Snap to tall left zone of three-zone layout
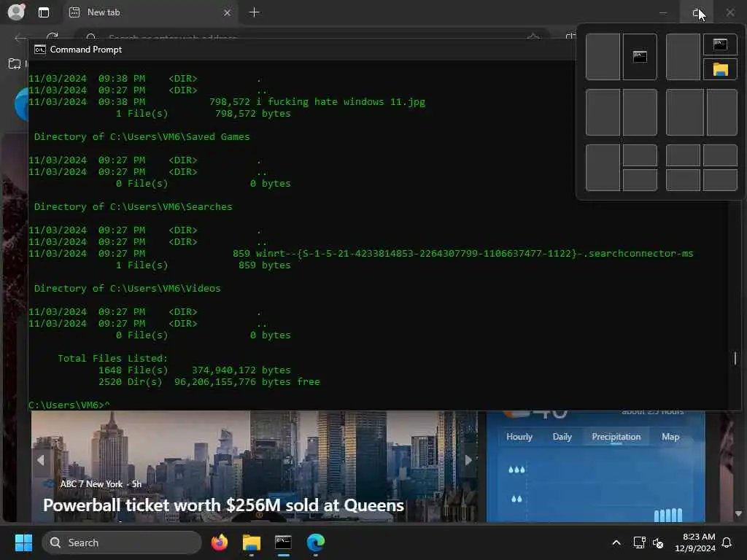 pos(603,168)
